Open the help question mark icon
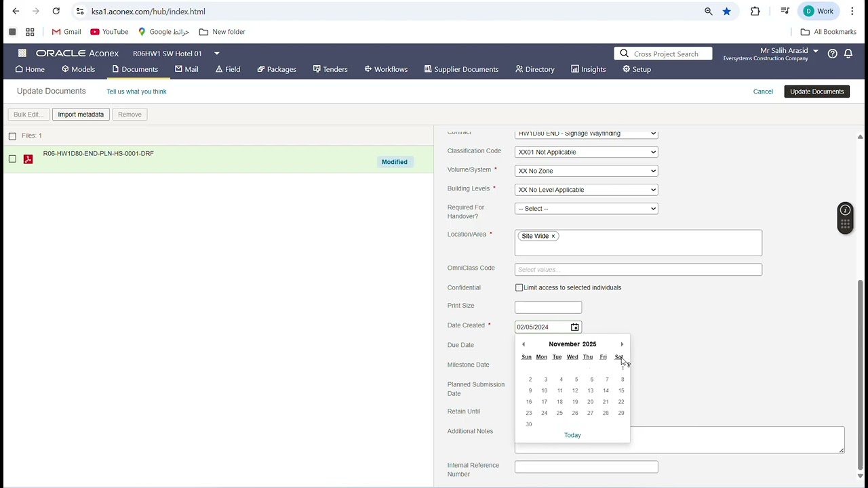868x488 pixels. point(832,54)
